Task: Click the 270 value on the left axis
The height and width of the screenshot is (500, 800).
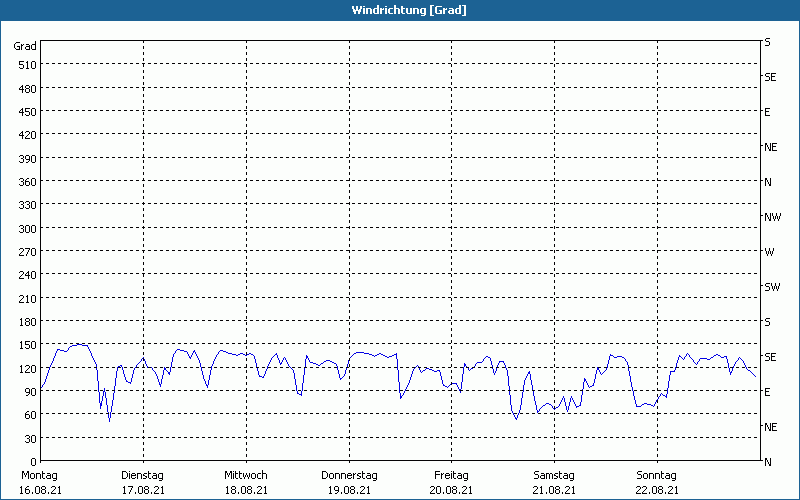Action: (28, 252)
